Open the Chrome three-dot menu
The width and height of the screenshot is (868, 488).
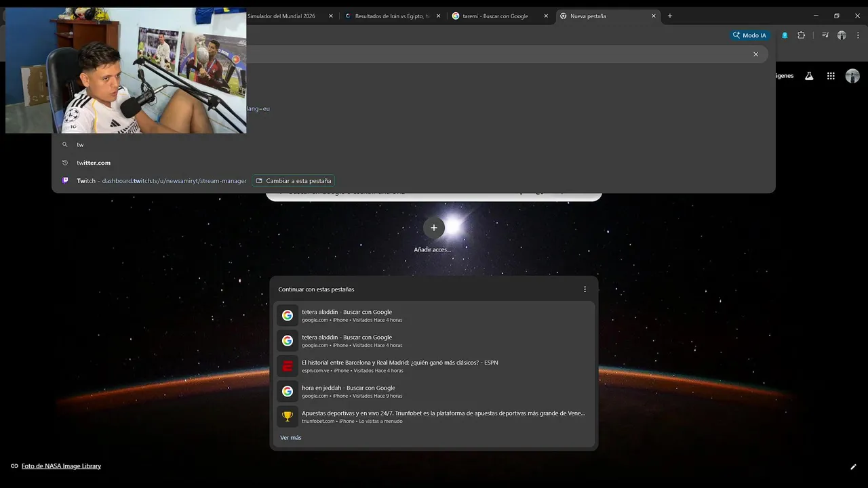pyautogui.click(x=858, y=35)
